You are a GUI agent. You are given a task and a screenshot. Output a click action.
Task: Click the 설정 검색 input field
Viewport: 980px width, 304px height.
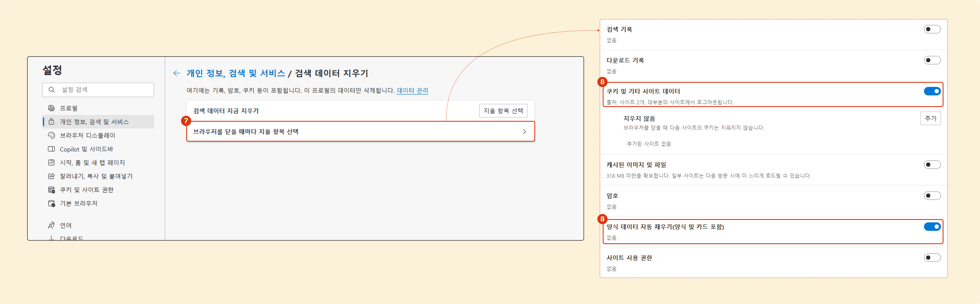(103, 90)
